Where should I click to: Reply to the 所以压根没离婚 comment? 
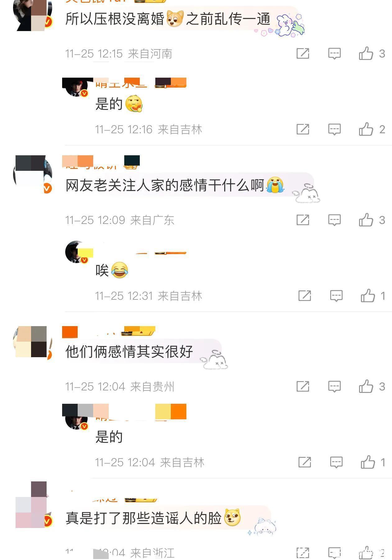334,53
